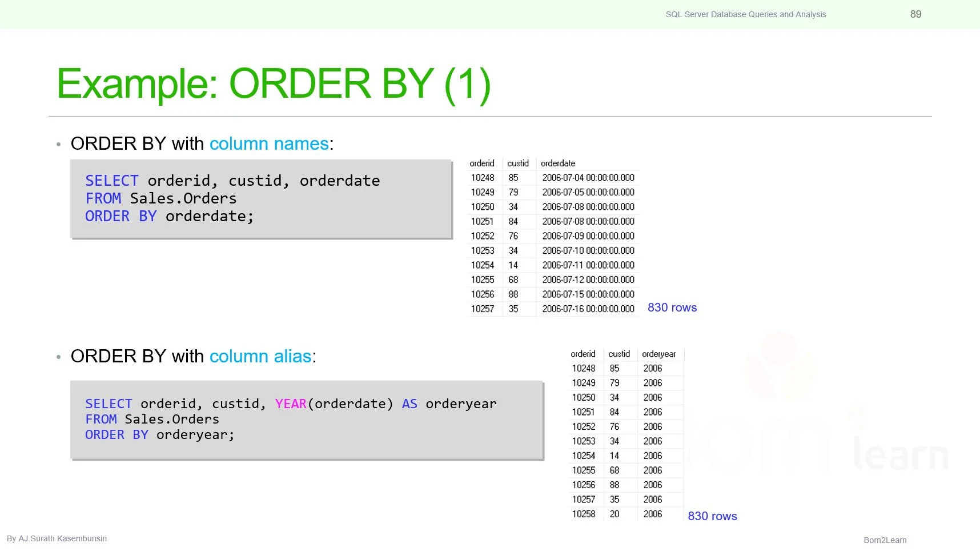Click the 'orderid' header in second table
The image size is (980, 551).
coord(583,354)
